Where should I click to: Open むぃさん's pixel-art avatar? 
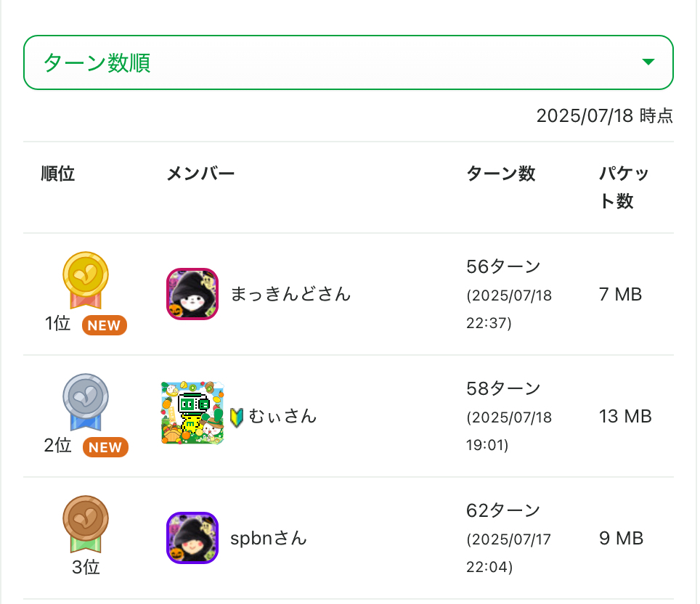point(192,413)
